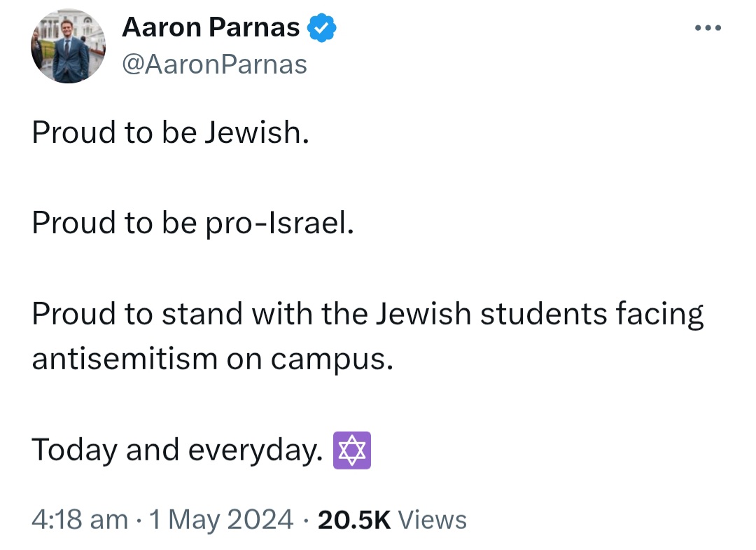Open the 4:18 am timestamp link
This screenshot has width=756, height=550.
click(x=80, y=520)
